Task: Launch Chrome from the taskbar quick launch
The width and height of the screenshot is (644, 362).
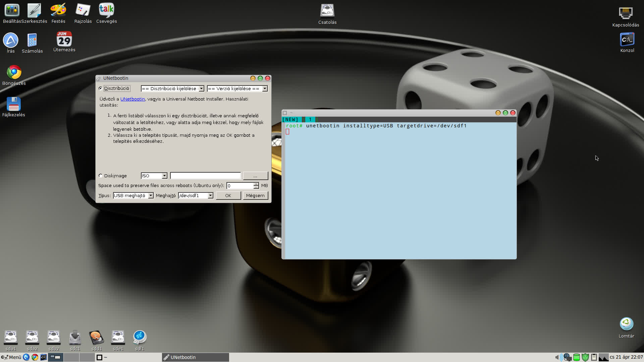Action: pyautogui.click(x=35, y=357)
